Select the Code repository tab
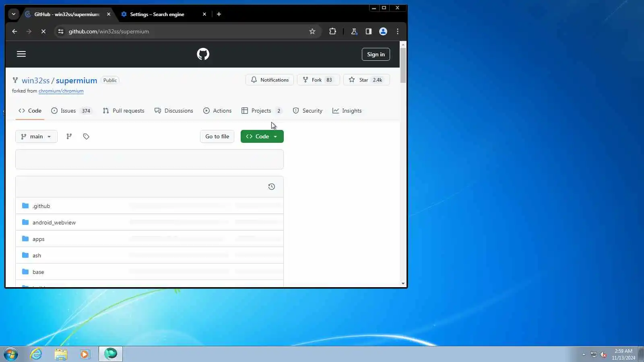 click(30, 111)
